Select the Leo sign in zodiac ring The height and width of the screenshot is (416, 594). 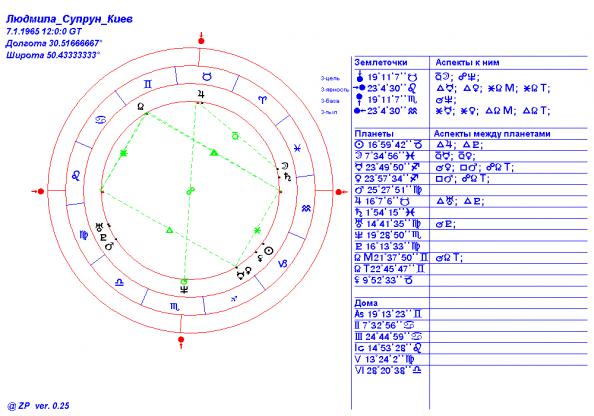[76, 175]
